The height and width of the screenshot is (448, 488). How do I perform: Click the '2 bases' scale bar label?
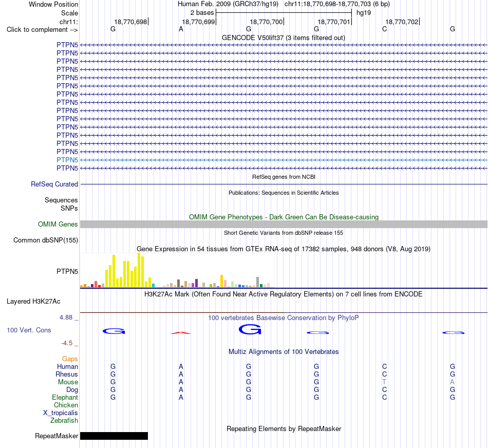click(202, 13)
